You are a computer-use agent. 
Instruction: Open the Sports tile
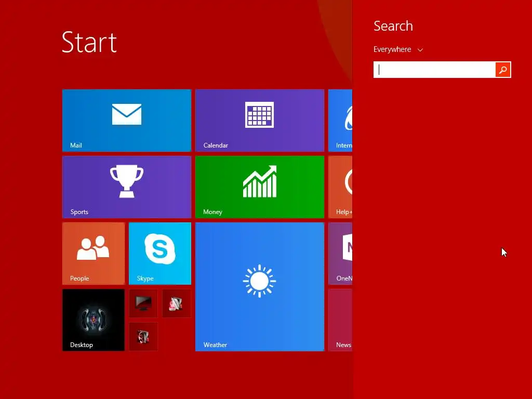click(x=127, y=187)
